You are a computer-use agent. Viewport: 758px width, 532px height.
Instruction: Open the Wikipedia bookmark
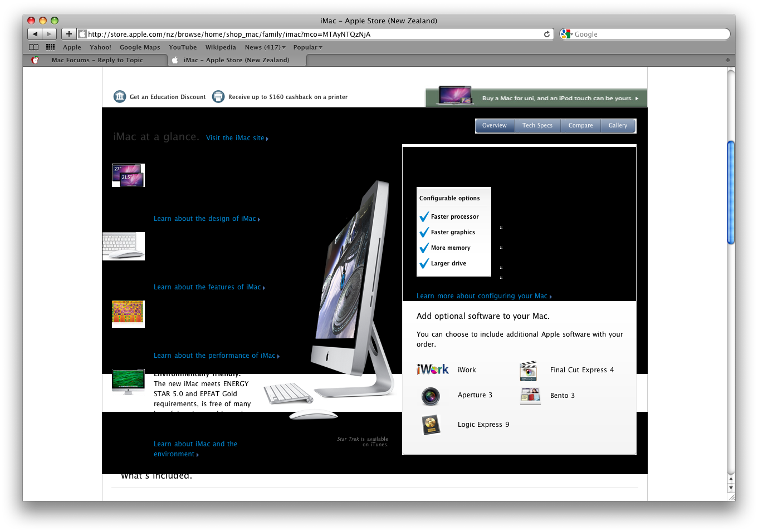click(221, 47)
